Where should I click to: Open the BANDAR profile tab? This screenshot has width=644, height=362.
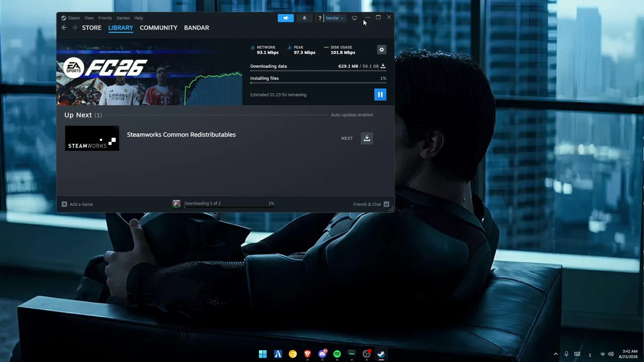[x=197, y=28]
